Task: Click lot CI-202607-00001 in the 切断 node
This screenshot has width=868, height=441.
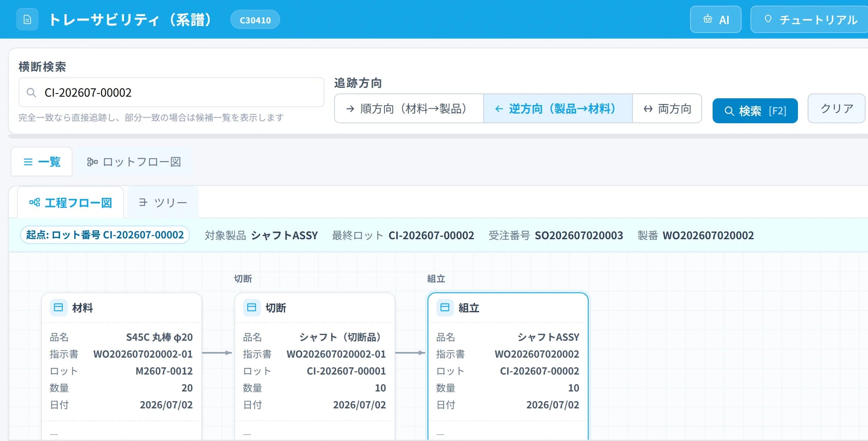Action: tap(346, 371)
